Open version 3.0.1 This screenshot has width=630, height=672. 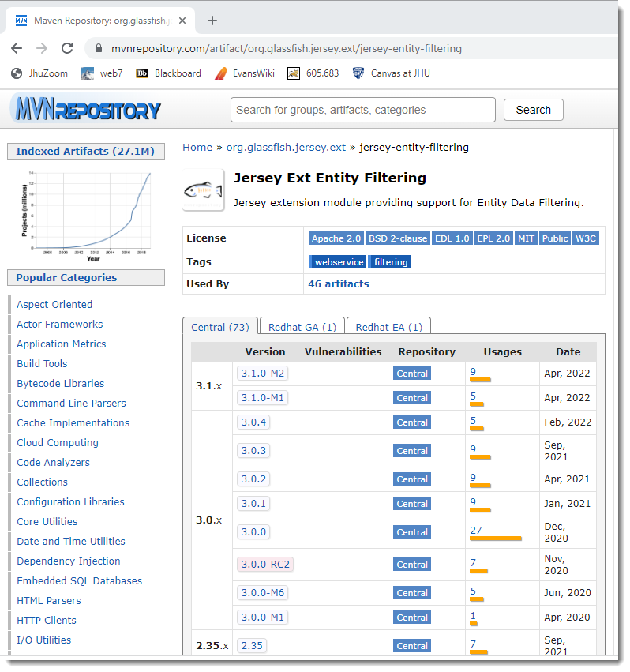point(253,503)
